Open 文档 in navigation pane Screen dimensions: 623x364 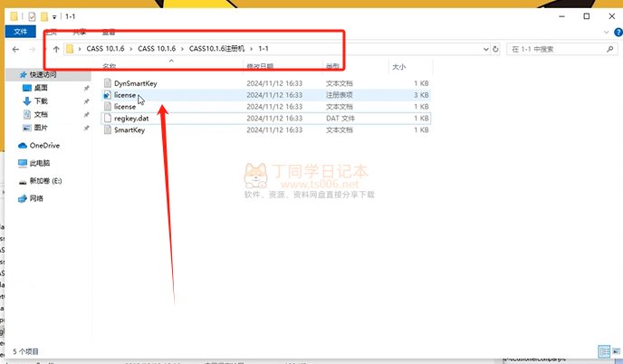[41, 114]
